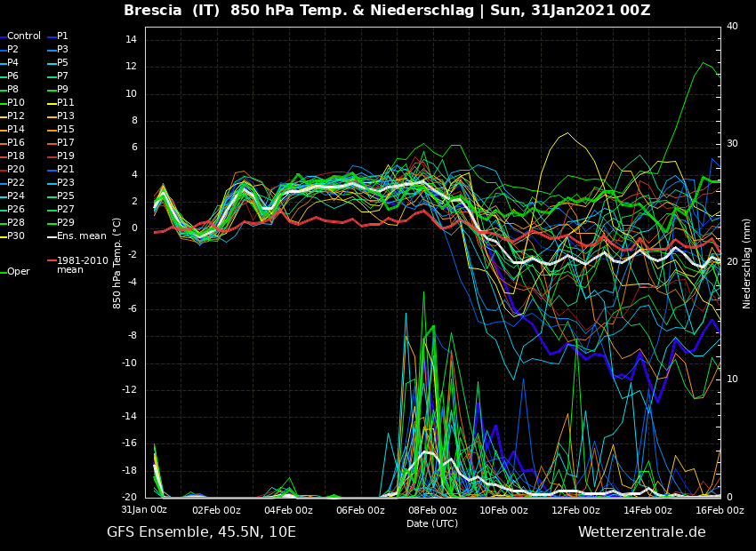The height and width of the screenshot is (551, 756).
Task: Click the "14" temperature axis tick label
Action: [x=132, y=40]
